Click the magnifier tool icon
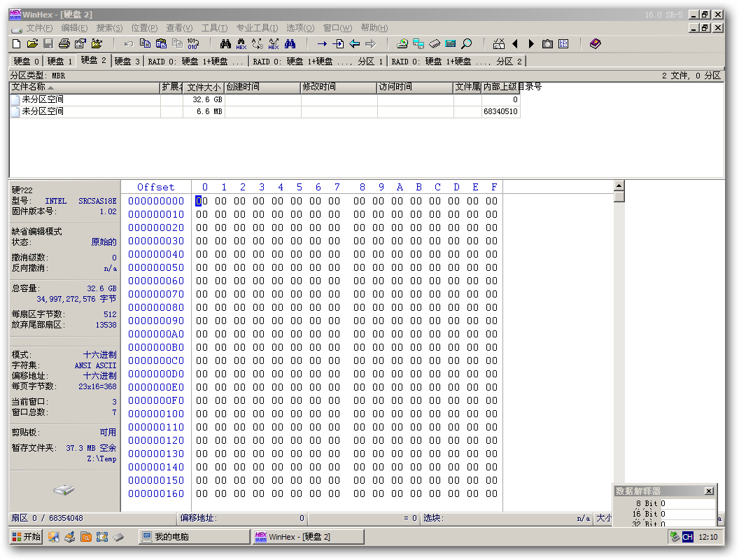739x560 pixels. (x=467, y=44)
